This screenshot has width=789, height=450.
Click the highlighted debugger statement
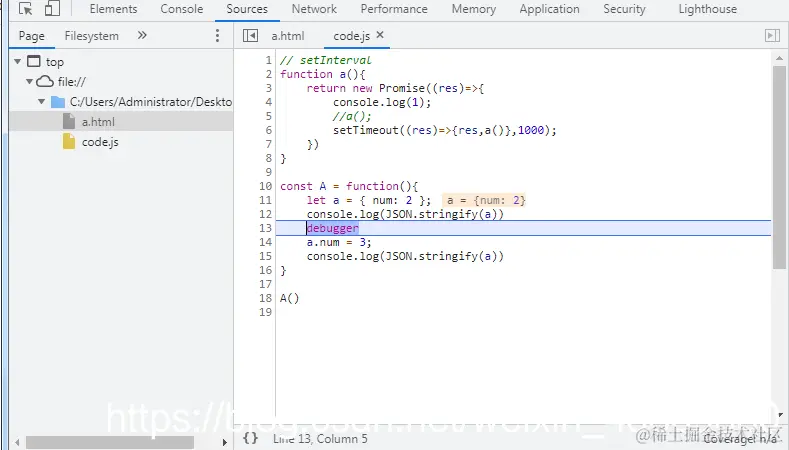[333, 228]
